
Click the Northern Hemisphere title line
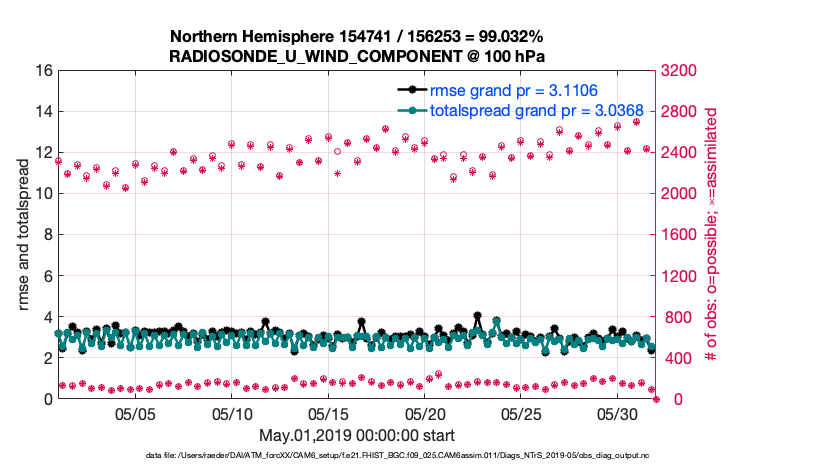pyautogui.click(x=356, y=36)
